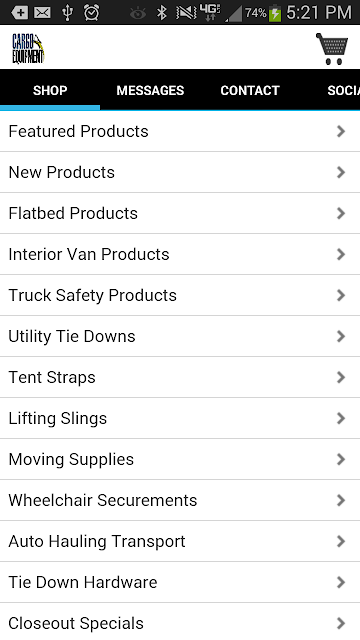Image resolution: width=360 pixels, height=640 pixels.
Task: Tap the USB connection status icon
Action: [67, 13]
